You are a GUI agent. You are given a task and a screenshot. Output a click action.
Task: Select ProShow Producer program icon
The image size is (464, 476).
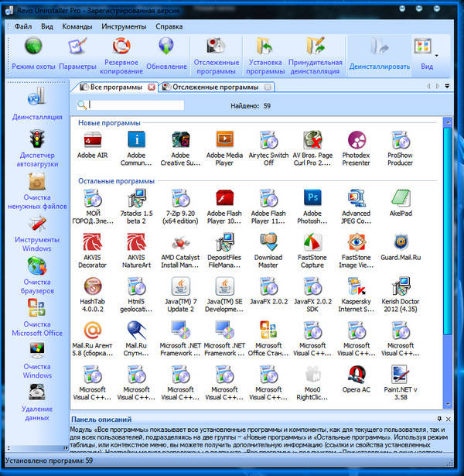pyautogui.click(x=401, y=149)
